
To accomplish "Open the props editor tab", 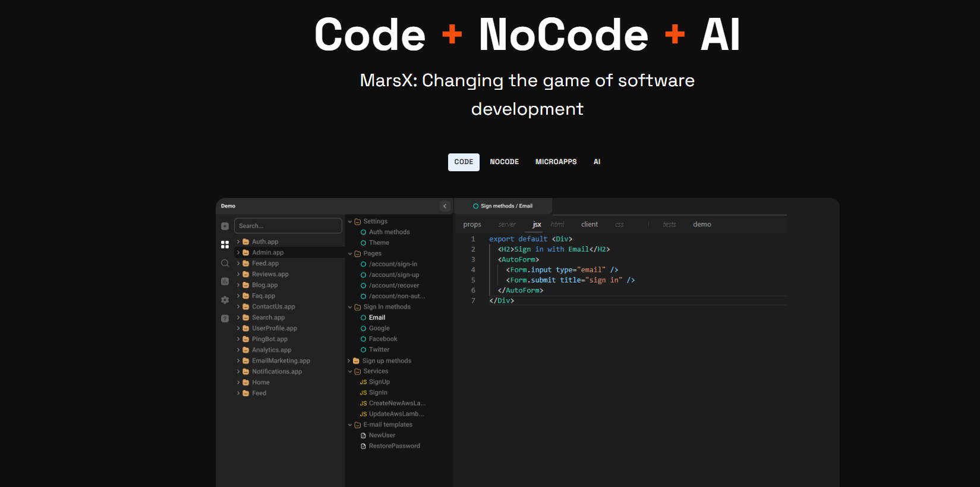I will coord(472,224).
